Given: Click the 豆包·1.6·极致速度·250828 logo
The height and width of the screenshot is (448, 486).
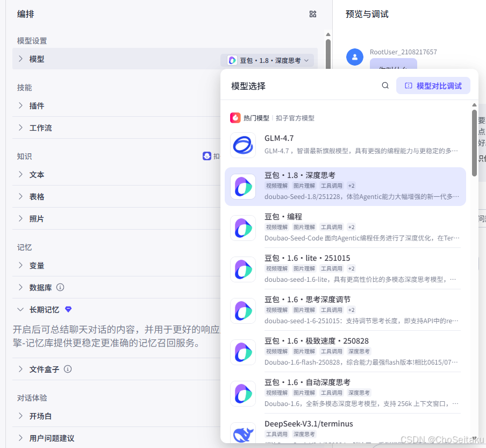Looking at the screenshot, I should point(243,352).
